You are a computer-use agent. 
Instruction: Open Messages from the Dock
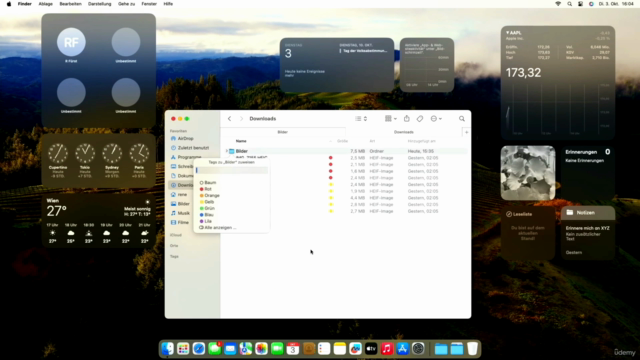point(215,349)
